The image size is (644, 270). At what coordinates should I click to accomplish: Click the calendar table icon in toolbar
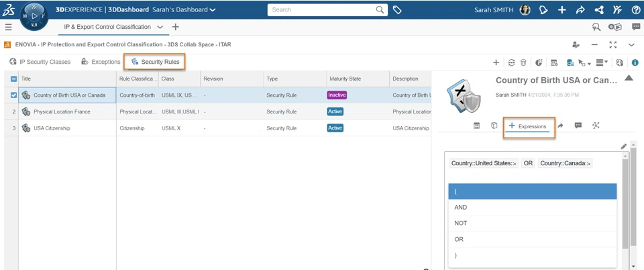point(554,62)
